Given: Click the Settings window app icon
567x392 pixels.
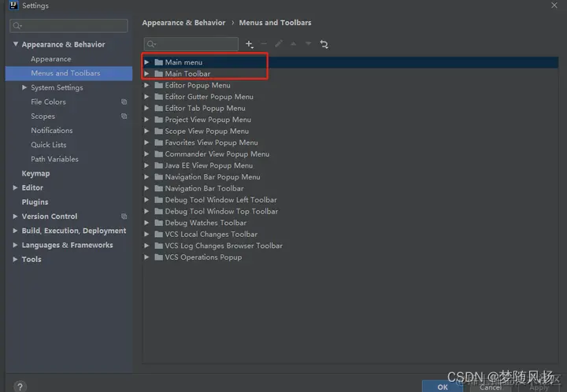Looking at the screenshot, I should [13, 5].
